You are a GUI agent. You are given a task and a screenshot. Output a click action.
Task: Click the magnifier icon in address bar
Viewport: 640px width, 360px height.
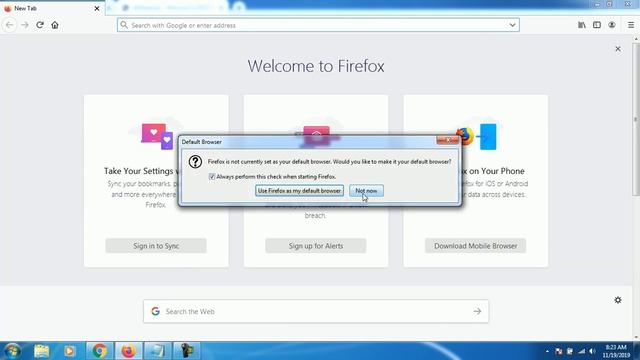124,25
